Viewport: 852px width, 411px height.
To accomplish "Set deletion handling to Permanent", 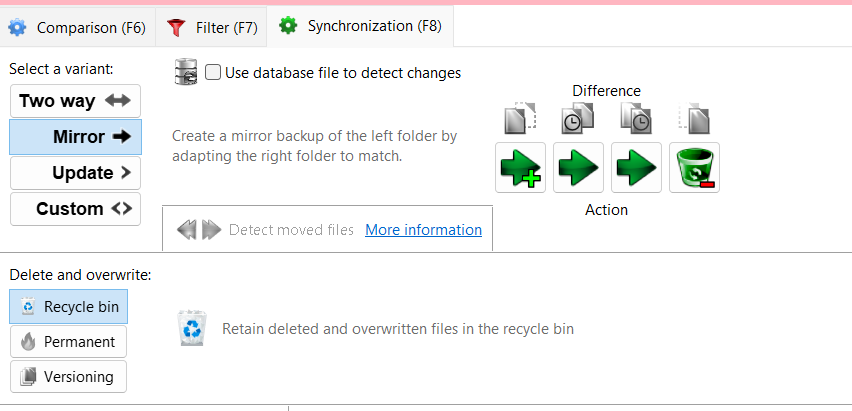I will click(x=69, y=342).
